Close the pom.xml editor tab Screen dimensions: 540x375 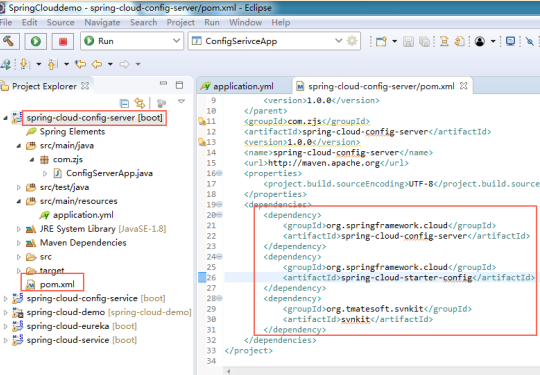(464, 86)
